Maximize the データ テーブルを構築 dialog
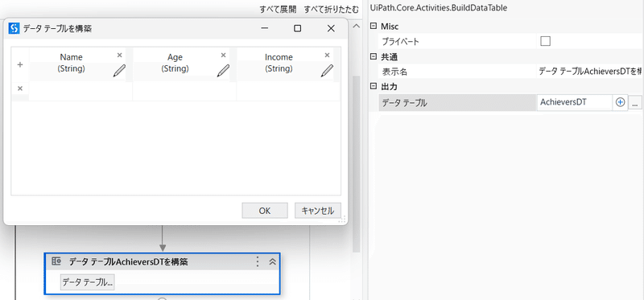This screenshot has width=644, height=300. point(298,28)
